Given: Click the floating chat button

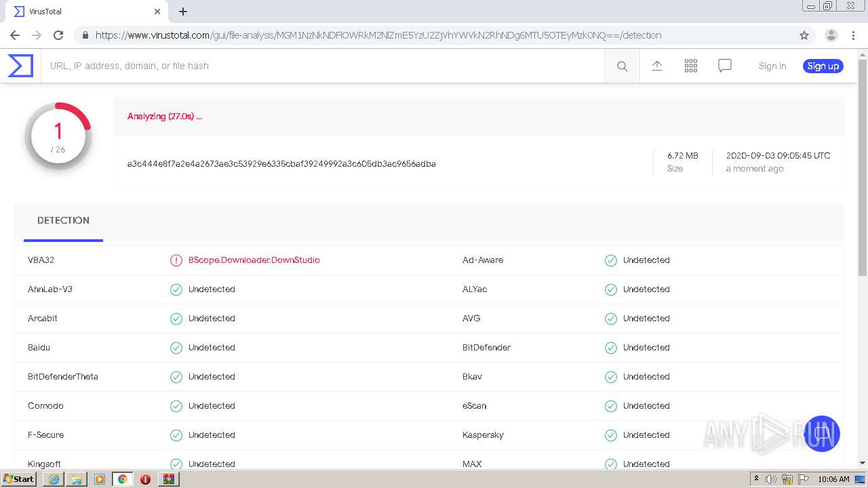Looking at the screenshot, I should click(822, 433).
